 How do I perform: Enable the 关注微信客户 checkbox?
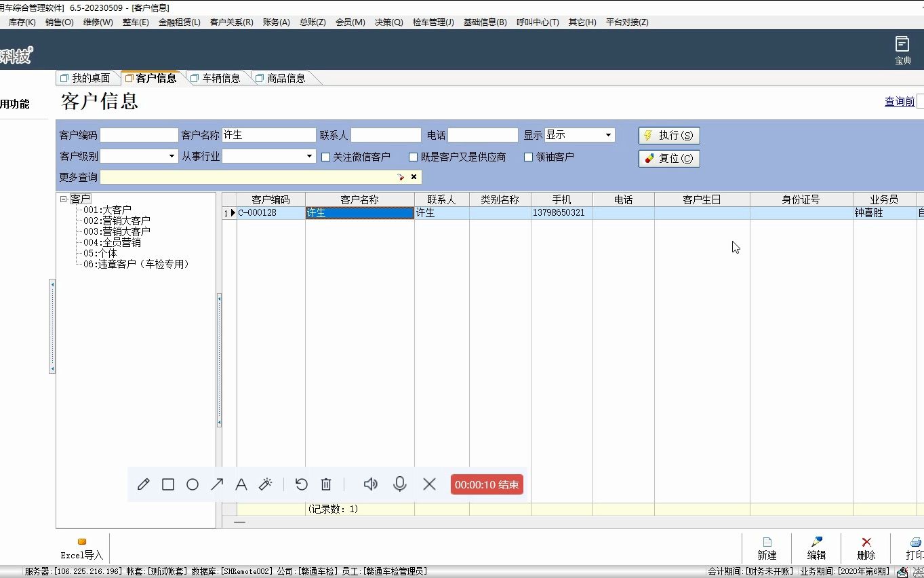[x=325, y=157]
